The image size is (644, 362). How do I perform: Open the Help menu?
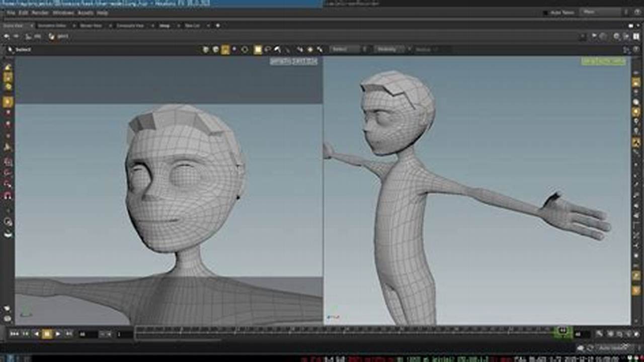[102, 13]
